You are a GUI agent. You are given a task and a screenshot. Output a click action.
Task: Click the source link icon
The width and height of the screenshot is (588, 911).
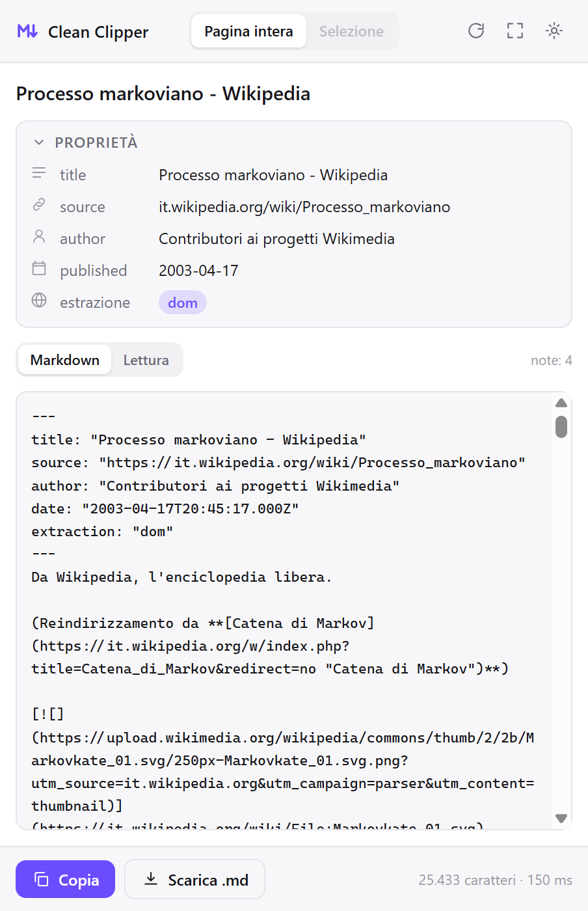(39, 205)
